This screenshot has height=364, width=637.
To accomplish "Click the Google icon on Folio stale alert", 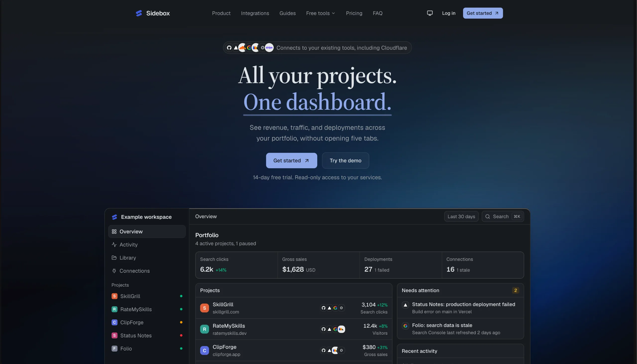I will (x=406, y=326).
